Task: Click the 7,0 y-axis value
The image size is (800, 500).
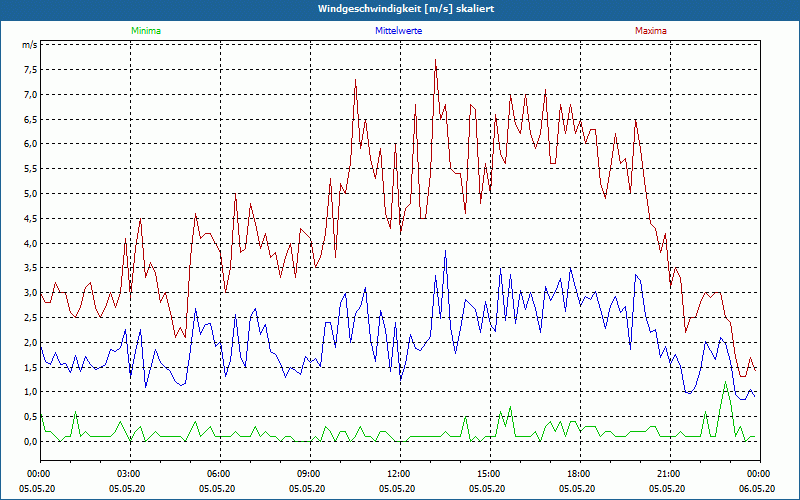Action: pyautogui.click(x=31, y=94)
